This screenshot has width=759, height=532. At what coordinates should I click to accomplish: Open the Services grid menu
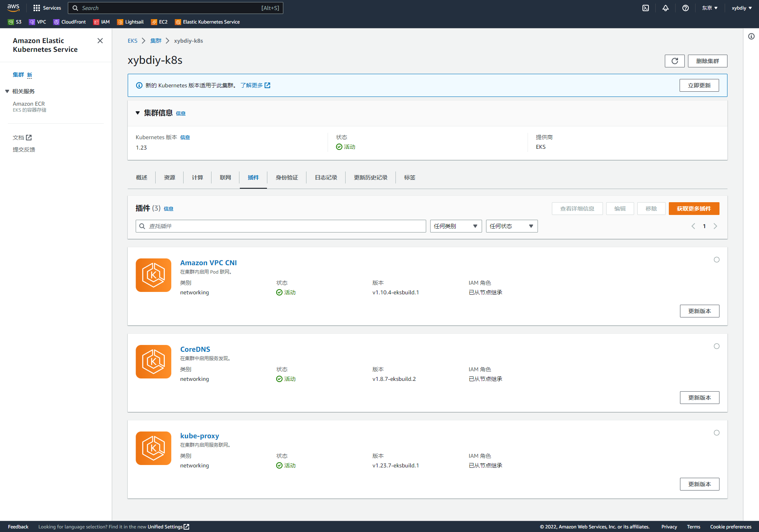point(47,8)
